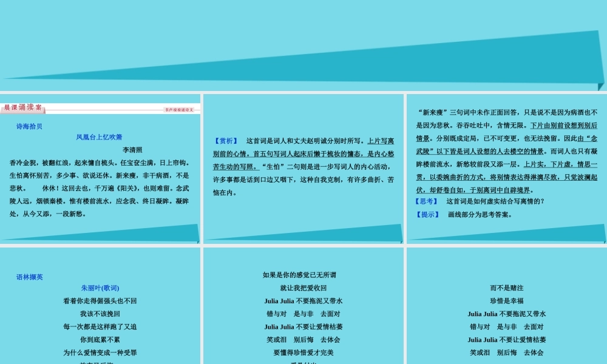Click the 晨课诵读案 header banner
The height and width of the screenshot is (364, 607).
point(22,107)
